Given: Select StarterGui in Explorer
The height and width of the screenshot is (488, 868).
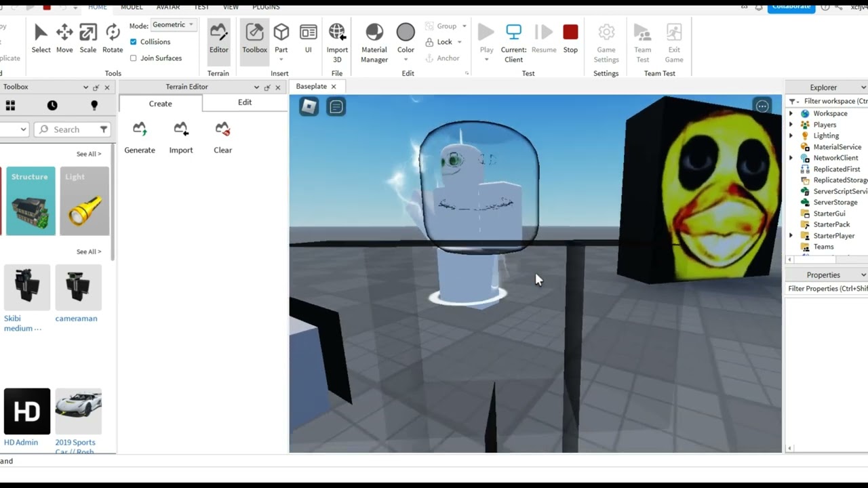Looking at the screenshot, I should [x=829, y=213].
